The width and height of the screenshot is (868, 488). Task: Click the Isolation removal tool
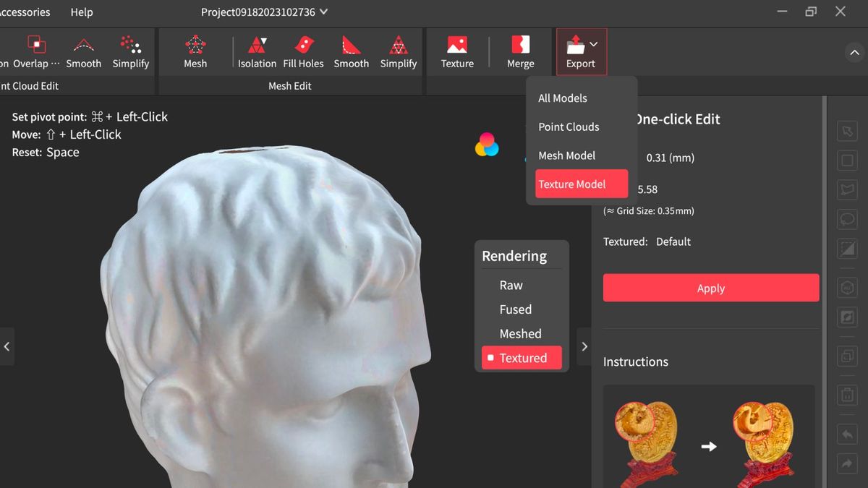[257, 51]
